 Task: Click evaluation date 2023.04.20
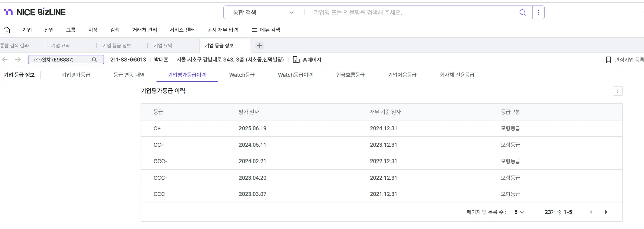coord(253,178)
